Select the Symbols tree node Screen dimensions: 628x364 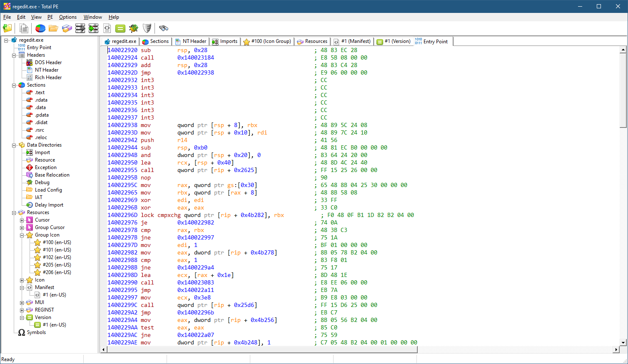pyautogui.click(x=36, y=332)
